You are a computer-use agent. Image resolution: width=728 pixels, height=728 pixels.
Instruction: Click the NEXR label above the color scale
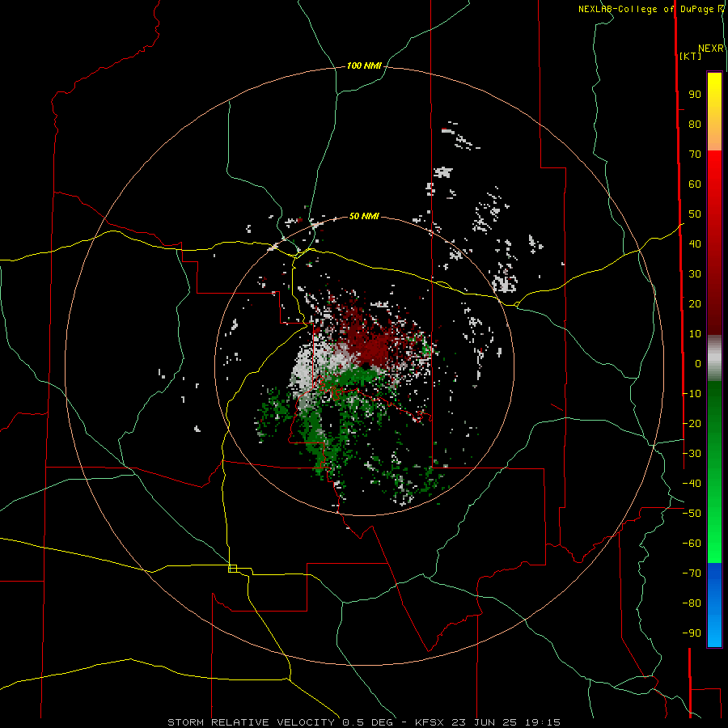coord(711,49)
